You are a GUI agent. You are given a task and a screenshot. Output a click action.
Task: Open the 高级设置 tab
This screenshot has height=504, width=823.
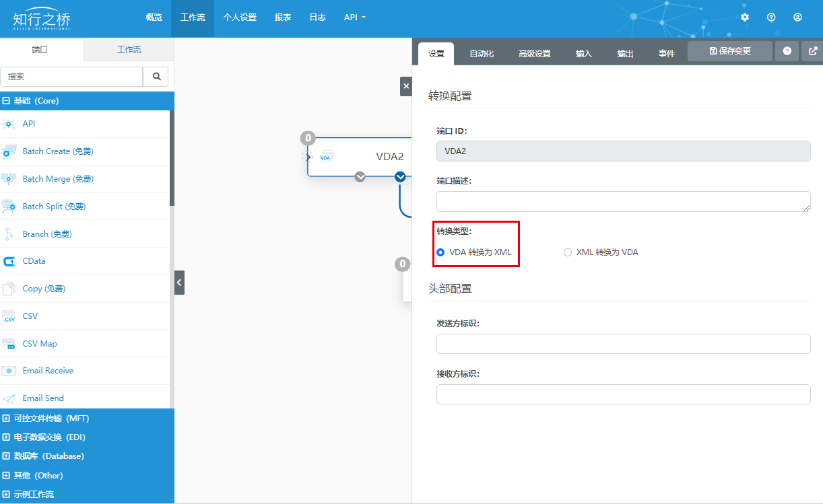[534, 54]
